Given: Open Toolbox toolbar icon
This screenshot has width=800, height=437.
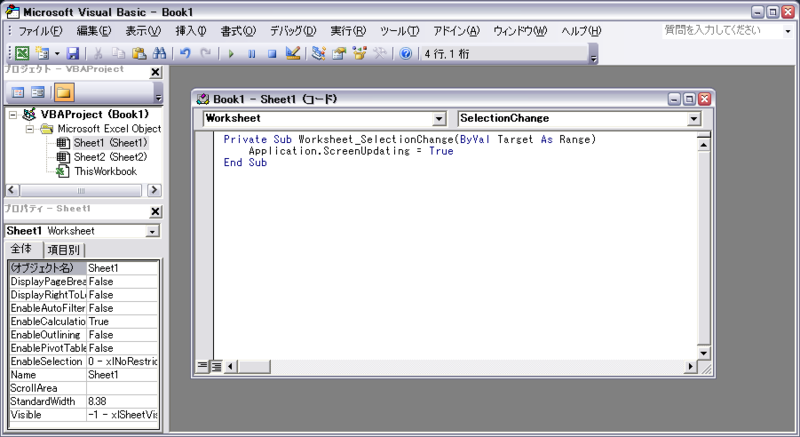Looking at the screenshot, I should coord(380,53).
